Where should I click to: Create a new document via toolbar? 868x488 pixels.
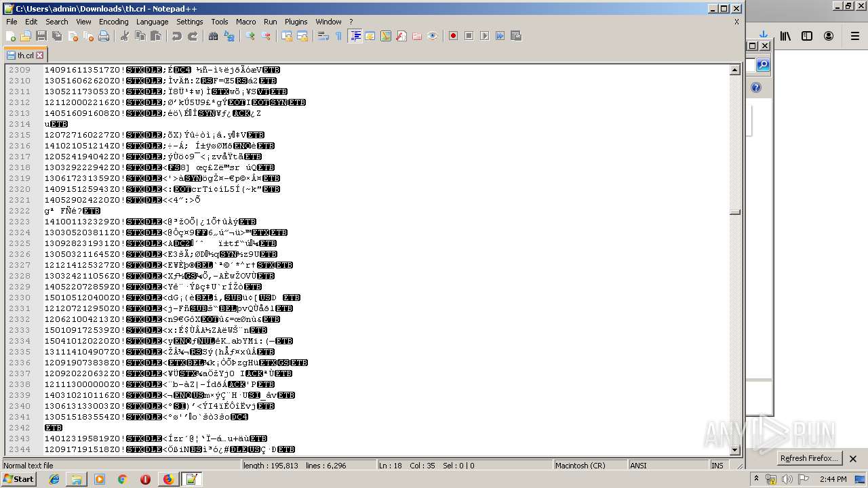11,36
